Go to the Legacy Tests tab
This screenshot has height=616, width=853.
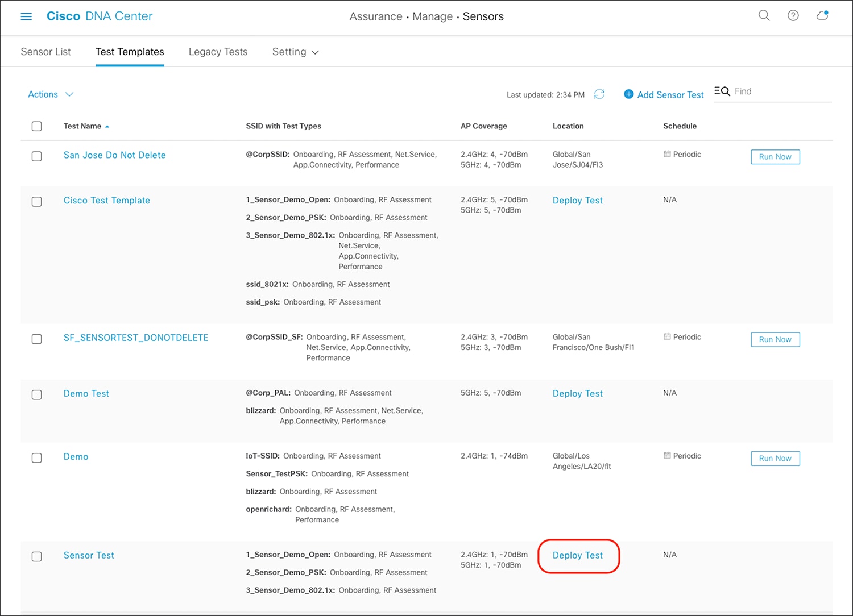click(218, 52)
